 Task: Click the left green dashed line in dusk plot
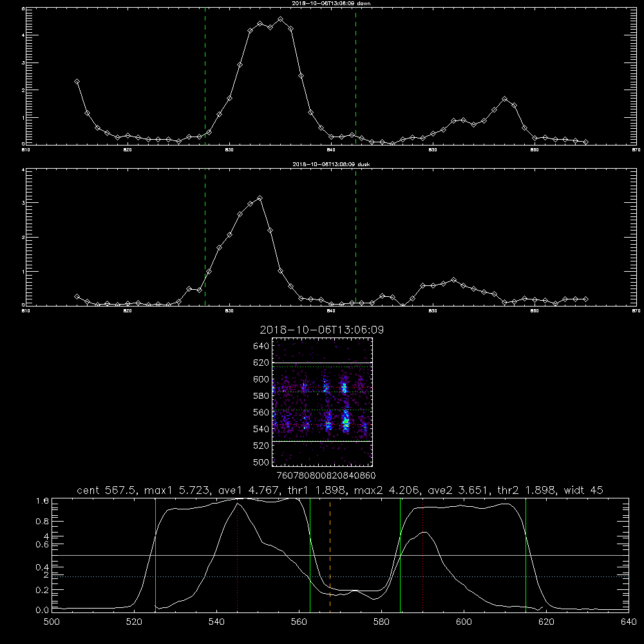coord(205,237)
